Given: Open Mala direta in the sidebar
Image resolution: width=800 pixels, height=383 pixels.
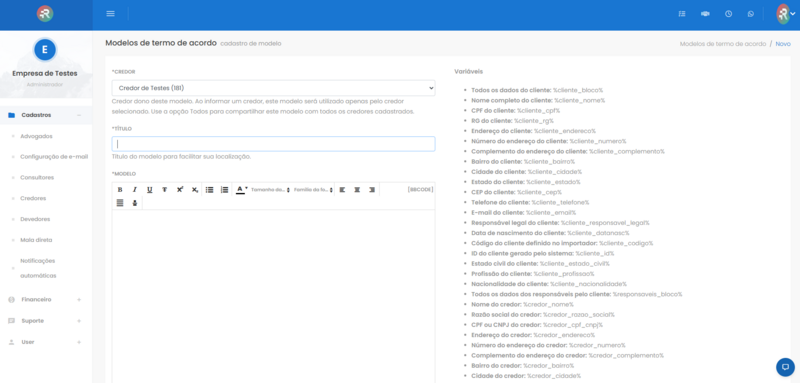Looking at the screenshot, I should tap(36, 240).
